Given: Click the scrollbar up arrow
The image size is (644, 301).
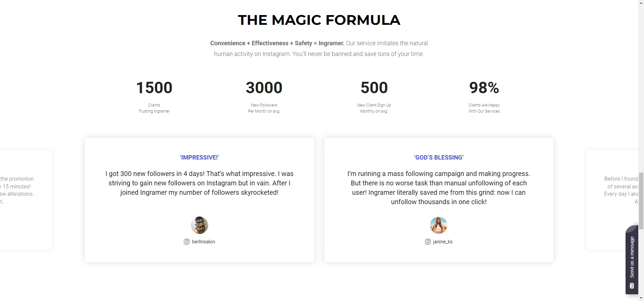Looking at the screenshot, I should 641,2.
